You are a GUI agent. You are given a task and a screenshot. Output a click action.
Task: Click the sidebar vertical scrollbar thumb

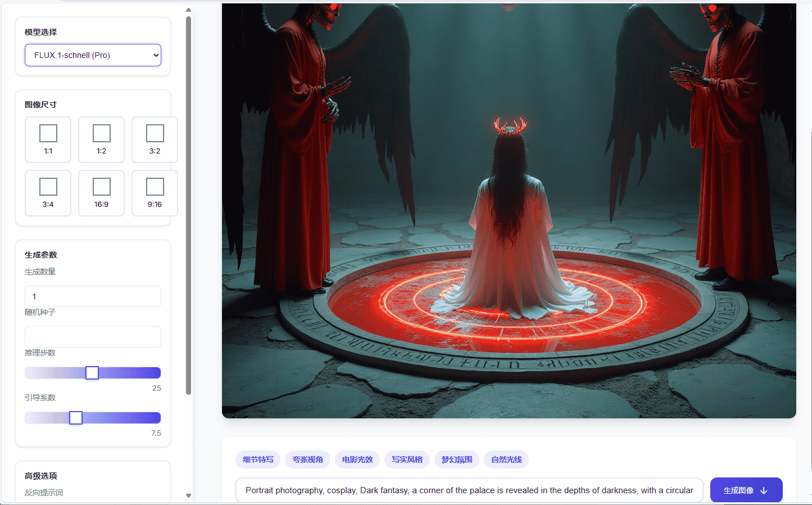click(188, 205)
